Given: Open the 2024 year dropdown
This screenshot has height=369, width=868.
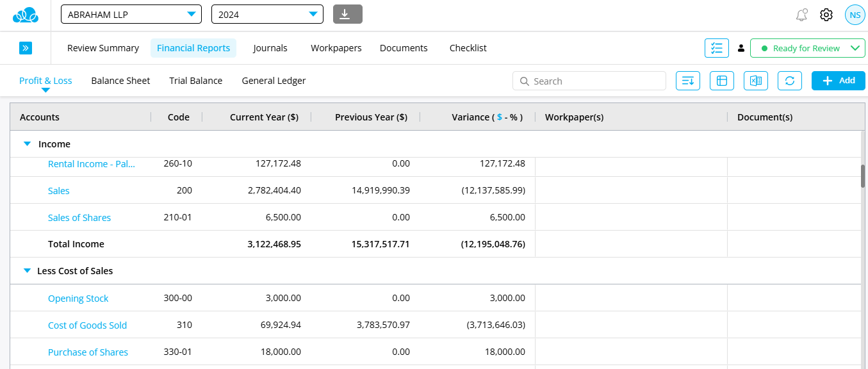Looking at the screenshot, I should point(267,14).
